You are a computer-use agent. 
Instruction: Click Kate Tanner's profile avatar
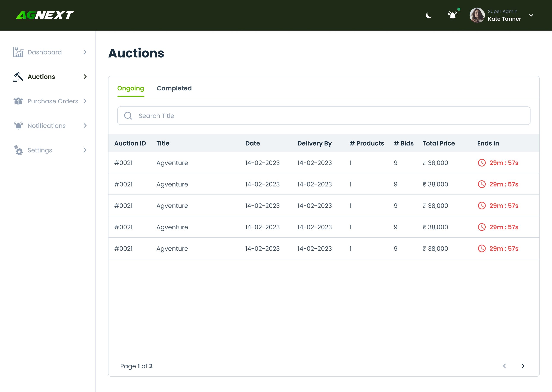tap(477, 15)
